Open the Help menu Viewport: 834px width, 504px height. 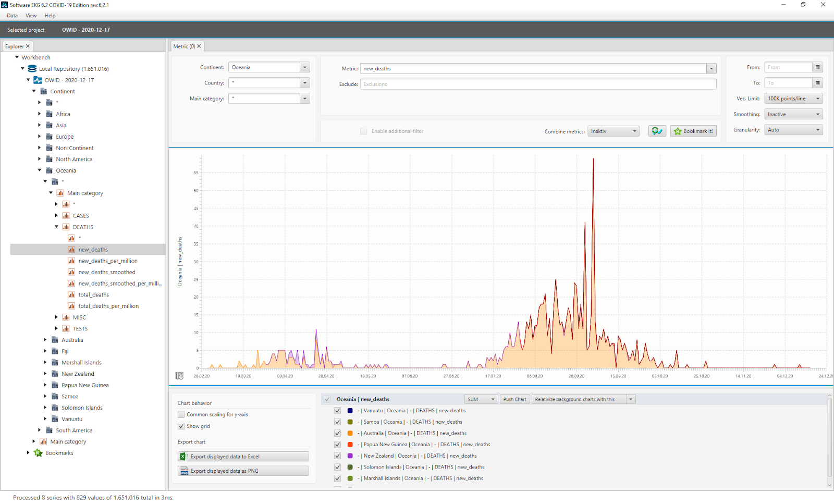coord(50,16)
